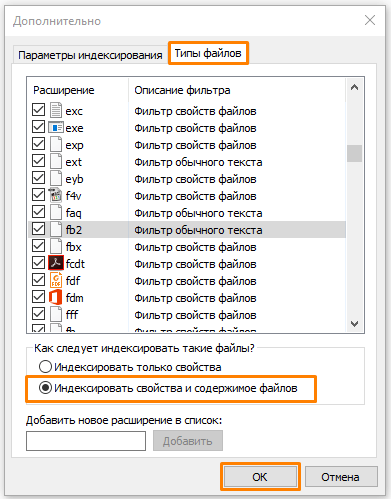Click the Office icon beside fdm

coord(56,297)
